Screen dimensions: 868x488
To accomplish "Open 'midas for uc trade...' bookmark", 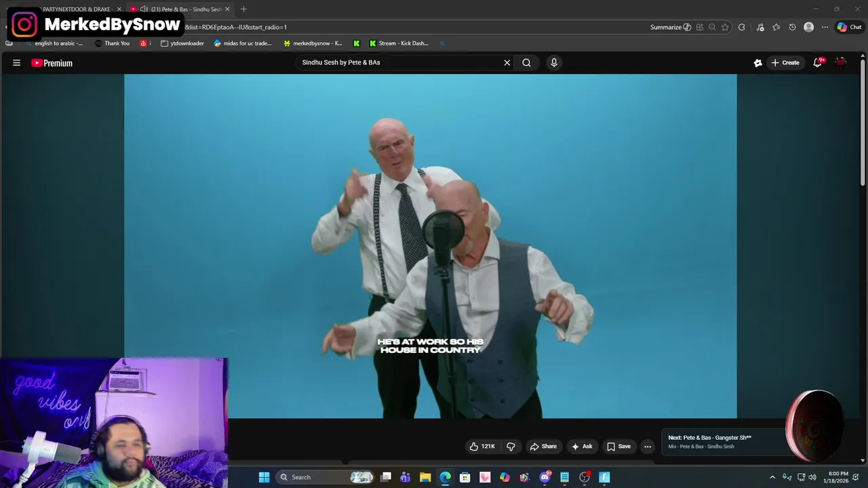I will [243, 43].
